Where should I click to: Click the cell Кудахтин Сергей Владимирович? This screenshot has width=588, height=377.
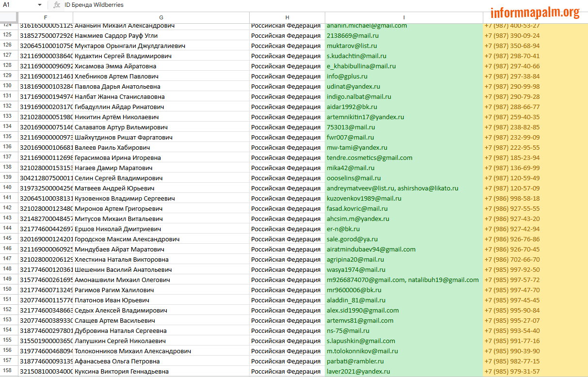coord(161,56)
